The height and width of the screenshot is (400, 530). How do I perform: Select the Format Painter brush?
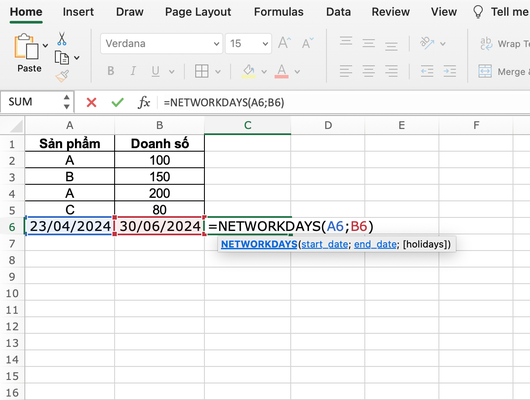(62, 76)
